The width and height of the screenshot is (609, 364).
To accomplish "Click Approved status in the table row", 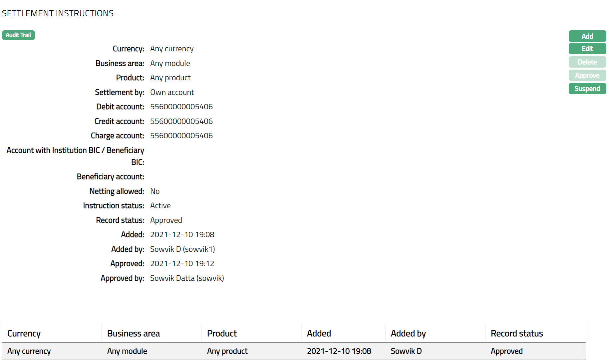I will coord(506,351).
